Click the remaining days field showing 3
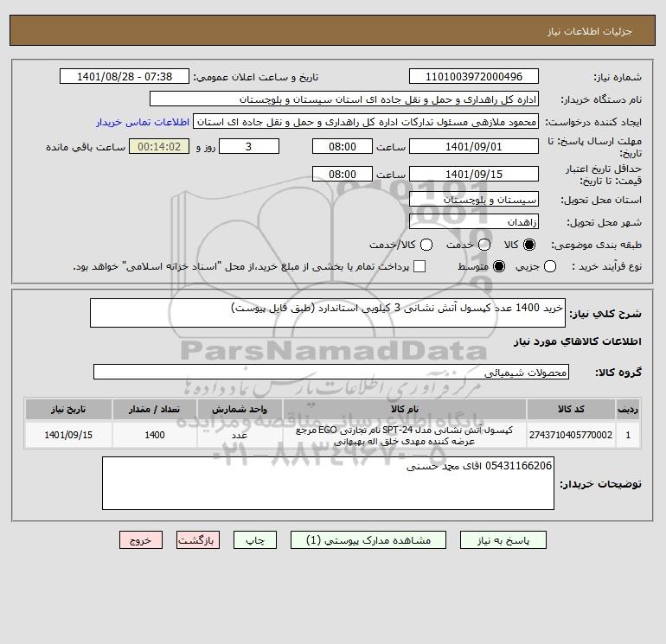Image resolution: width=666 pixels, height=644 pixels. pyautogui.click(x=249, y=146)
